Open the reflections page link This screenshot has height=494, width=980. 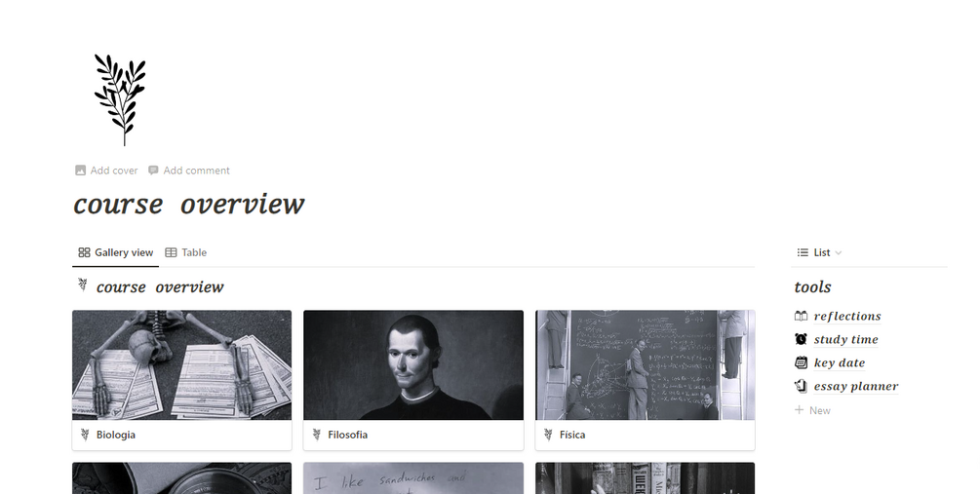846,316
